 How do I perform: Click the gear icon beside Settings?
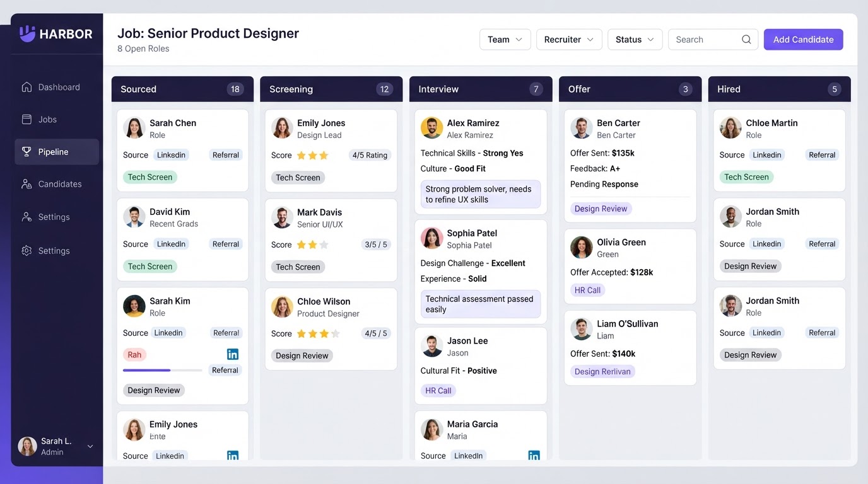pos(26,250)
